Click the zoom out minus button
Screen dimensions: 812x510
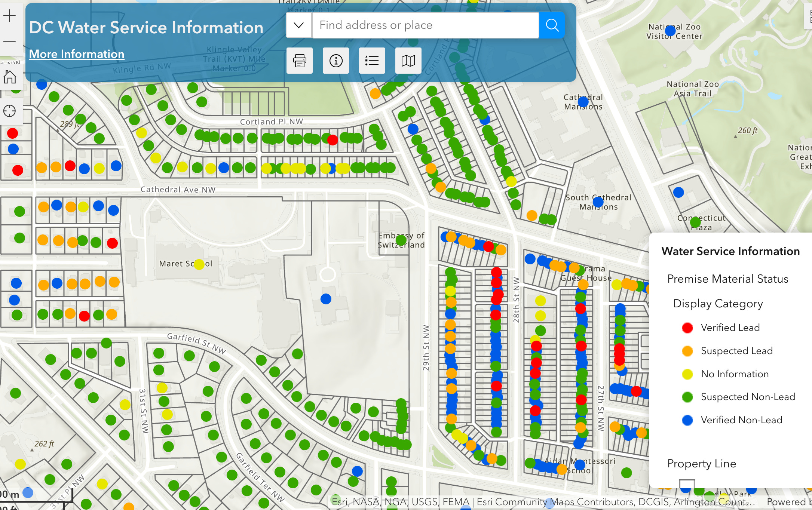(x=9, y=42)
